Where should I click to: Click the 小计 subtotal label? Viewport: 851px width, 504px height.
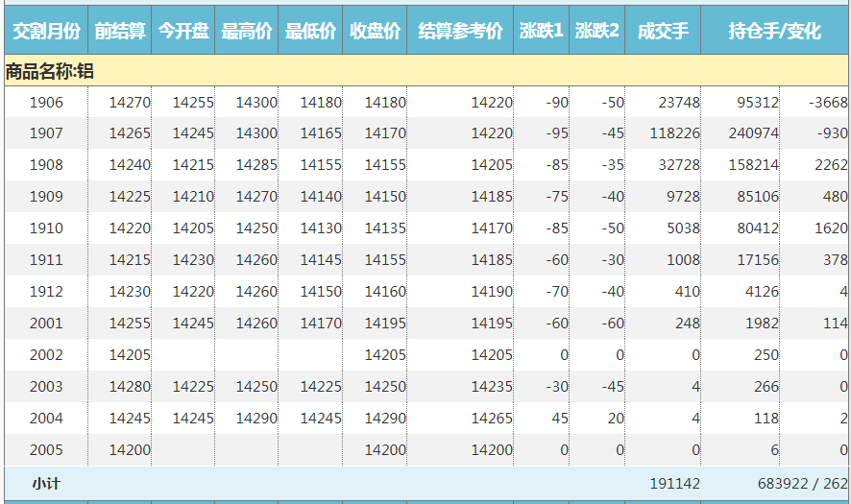coord(46,484)
